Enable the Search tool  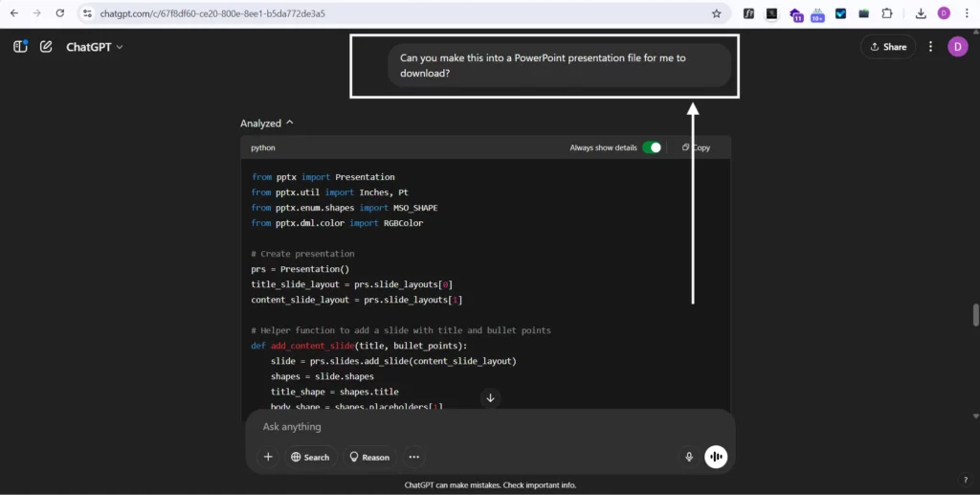pos(310,457)
